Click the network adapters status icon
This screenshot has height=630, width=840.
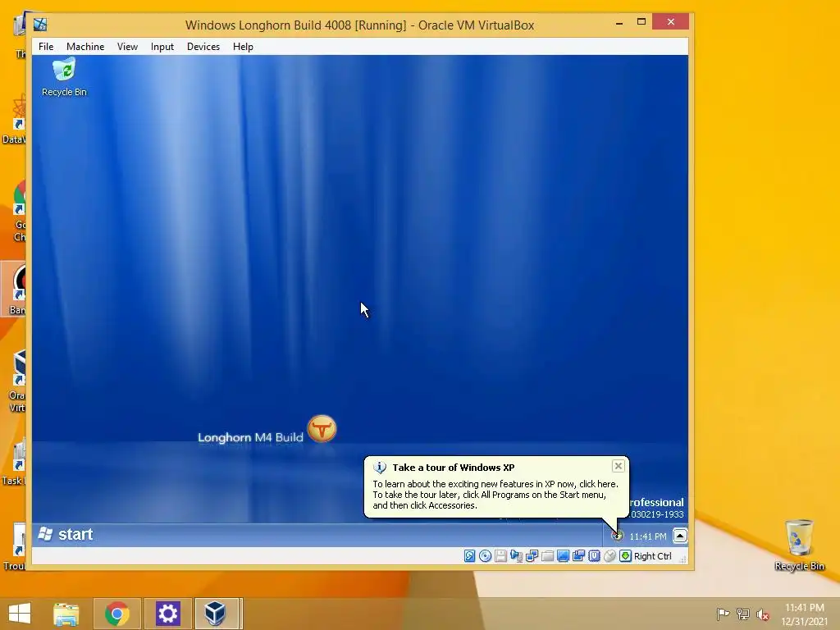coord(532,556)
